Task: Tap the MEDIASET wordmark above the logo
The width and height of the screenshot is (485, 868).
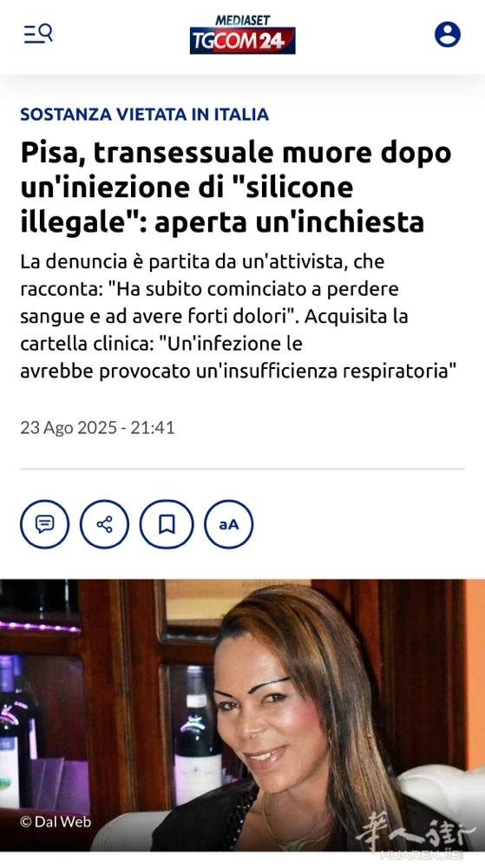Action: pos(243,21)
